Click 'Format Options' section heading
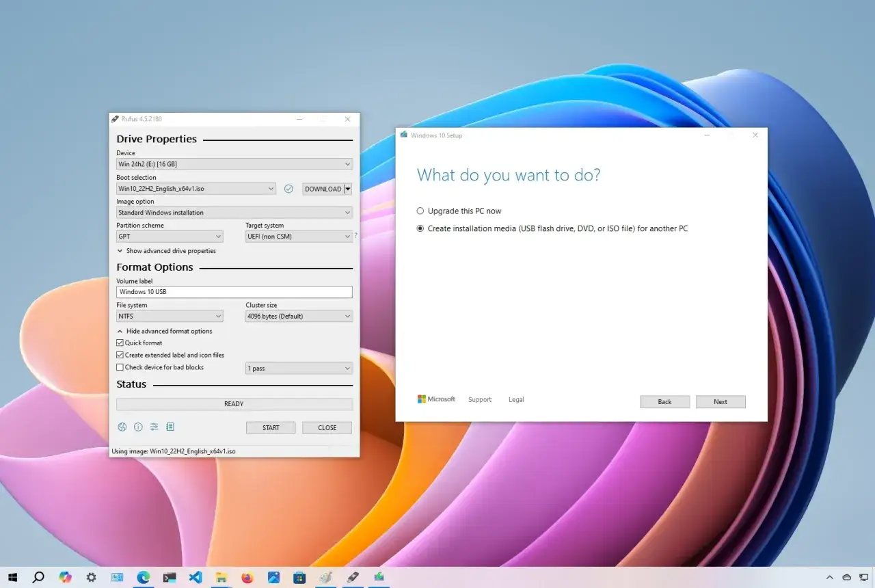Image resolution: width=875 pixels, height=588 pixels. point(154,267)
